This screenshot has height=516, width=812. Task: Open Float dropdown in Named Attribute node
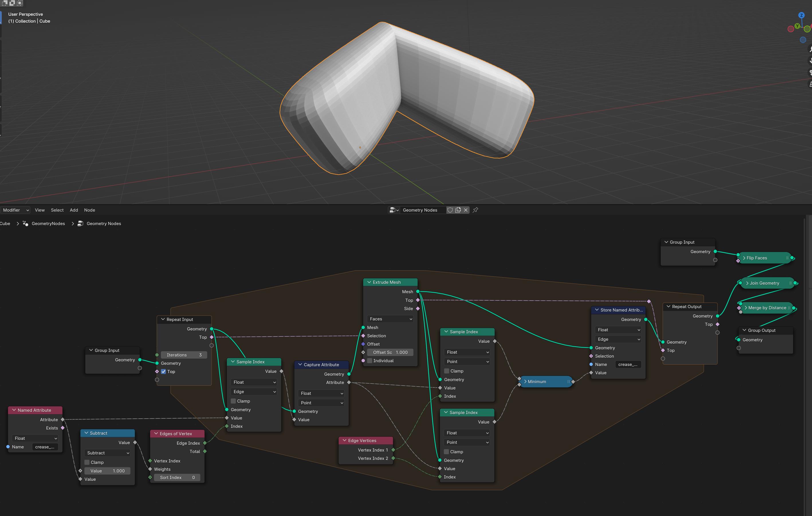pos(35,438)
